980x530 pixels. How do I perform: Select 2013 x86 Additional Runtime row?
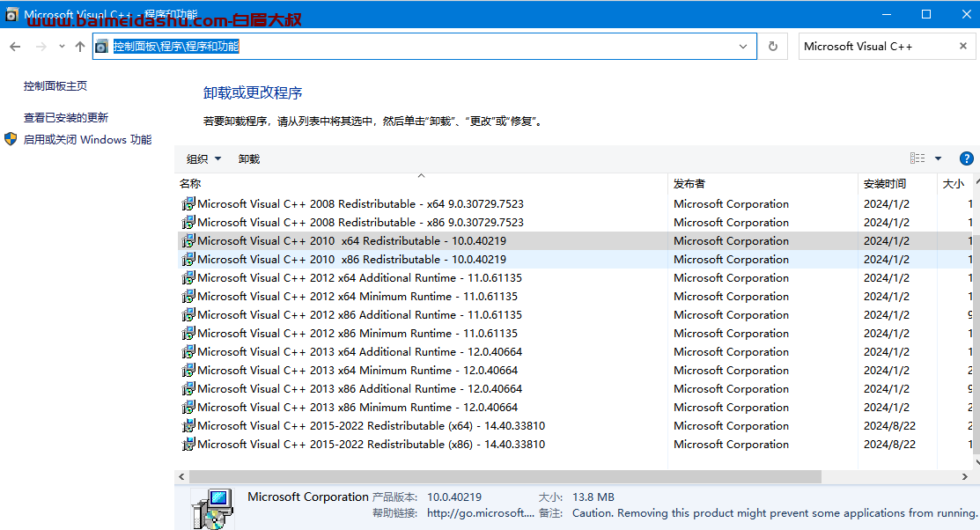click(x=575, y=389)
